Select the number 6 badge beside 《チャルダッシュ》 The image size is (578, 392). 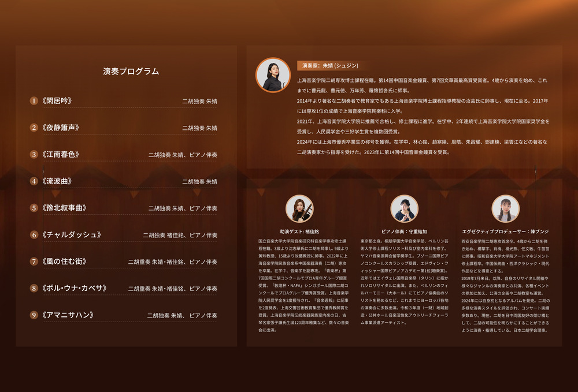pyautogui.click(x=34, y=235)
